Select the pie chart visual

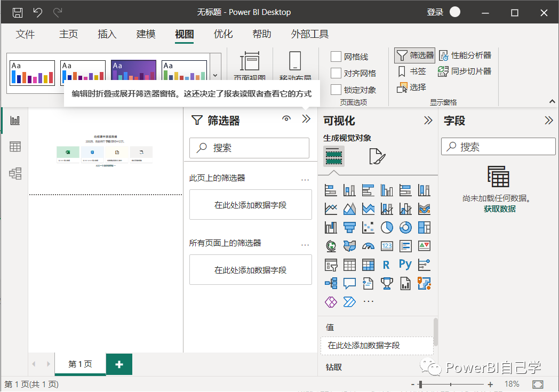click(387, 227)
